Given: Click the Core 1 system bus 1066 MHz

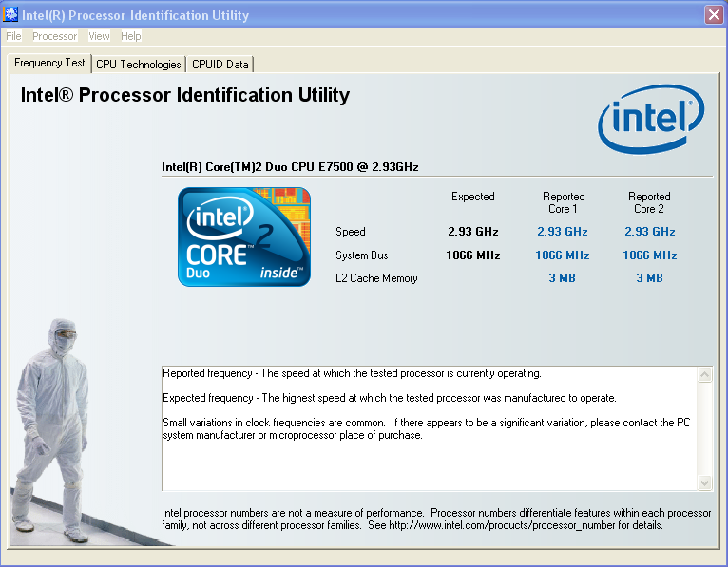Looking at the screenshot, I should coord(563,255).
